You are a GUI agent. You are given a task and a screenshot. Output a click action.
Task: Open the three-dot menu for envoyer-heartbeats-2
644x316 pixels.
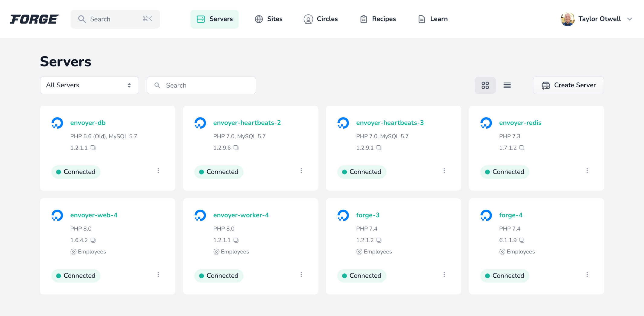click(x=301, y=171)
